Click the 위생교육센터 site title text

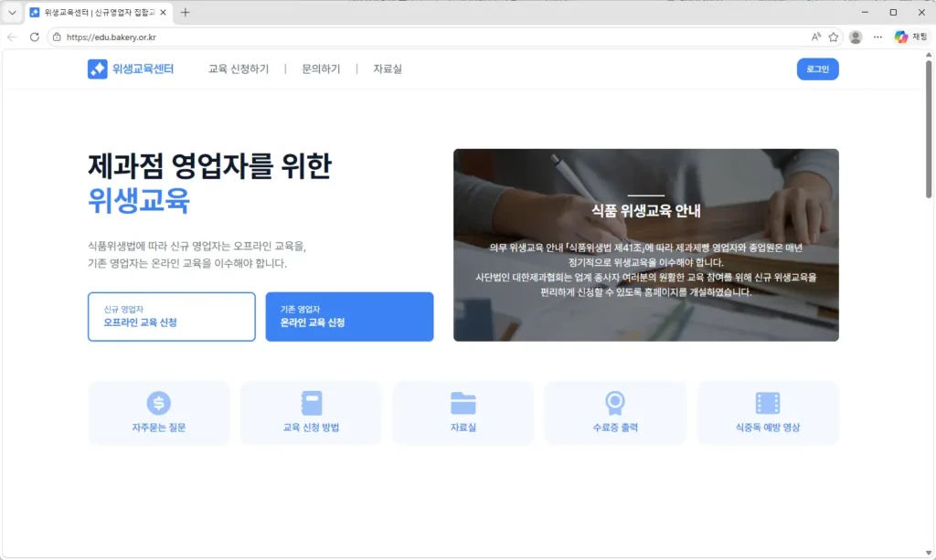coord(143,69)
